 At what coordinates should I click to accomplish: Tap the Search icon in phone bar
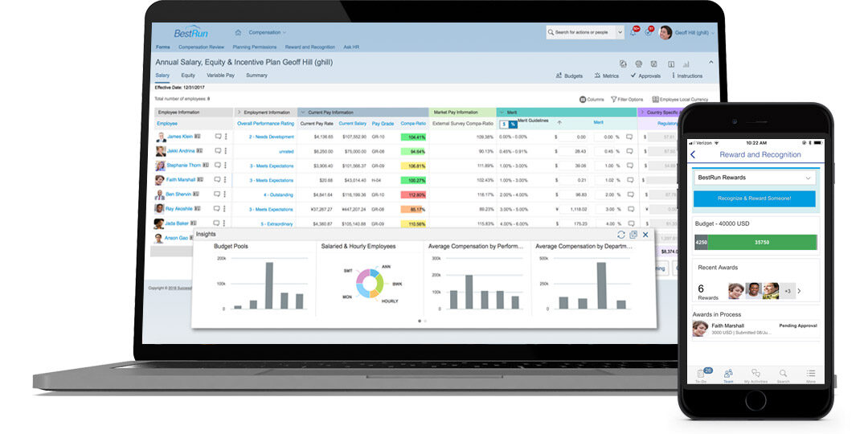pos(783,375)
